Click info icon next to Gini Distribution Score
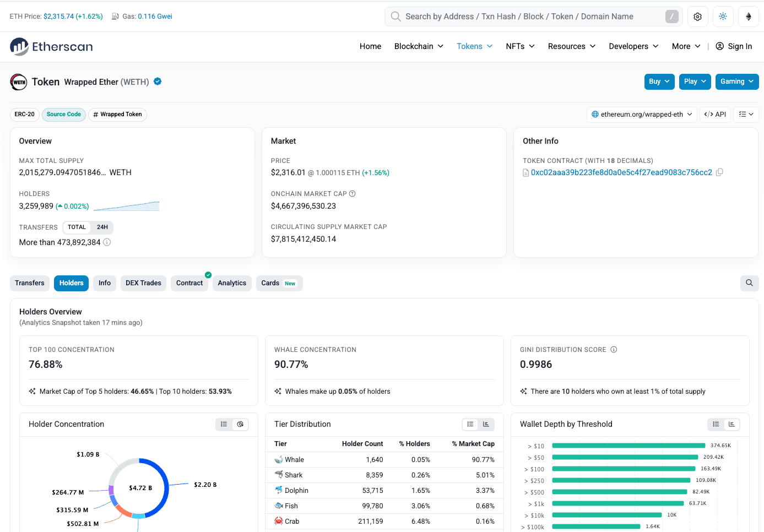This screenshot has width=764, height=532. [x=614, y=350]
